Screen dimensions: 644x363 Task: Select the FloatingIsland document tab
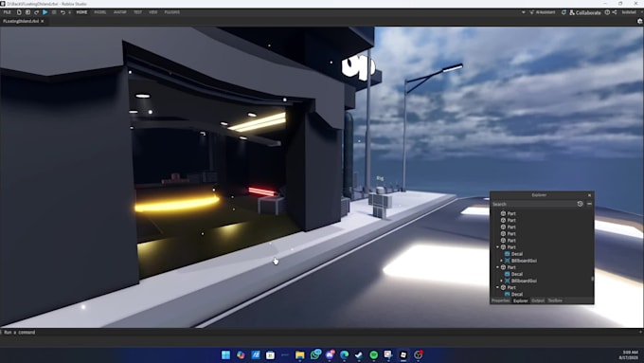[x=21, y=21]
